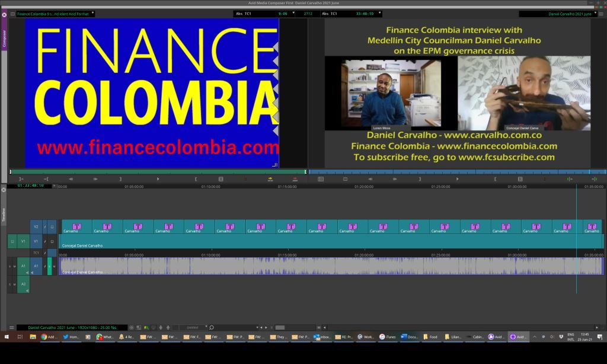Image resolution: width=607 pixels, height=364 pixels.
Task: Toggle the V1 record track monitor icon
Action: [52, 241]
